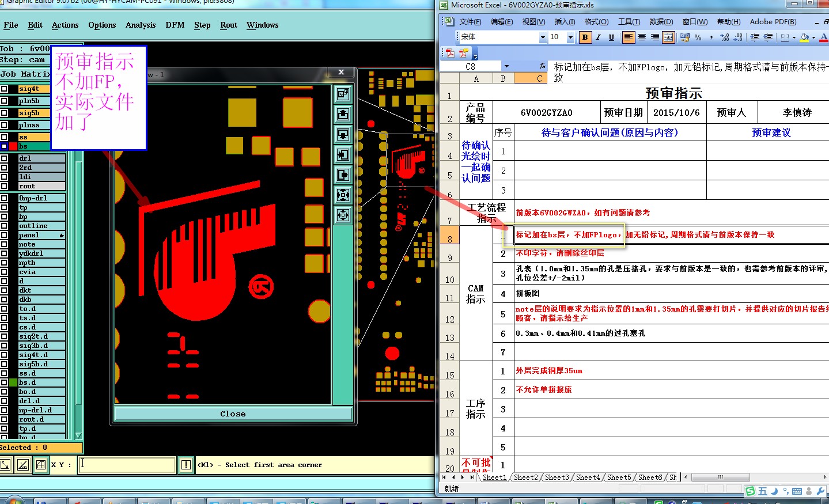Toggle checkbox for layer rout

(4, 186)
